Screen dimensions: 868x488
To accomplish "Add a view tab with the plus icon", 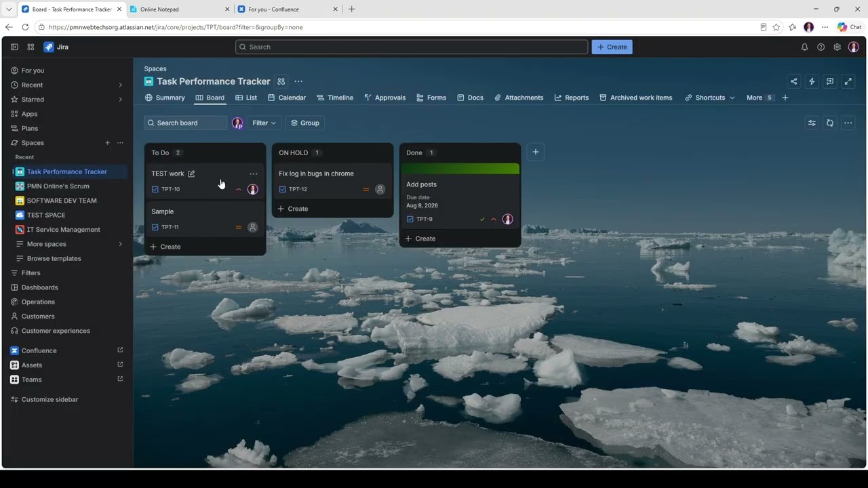I will (x=785, y=98).
